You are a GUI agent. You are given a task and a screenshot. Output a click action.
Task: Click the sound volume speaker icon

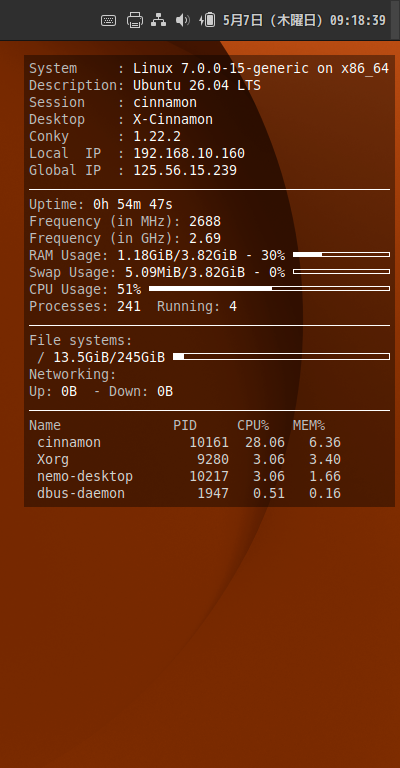tap(183, 20)
